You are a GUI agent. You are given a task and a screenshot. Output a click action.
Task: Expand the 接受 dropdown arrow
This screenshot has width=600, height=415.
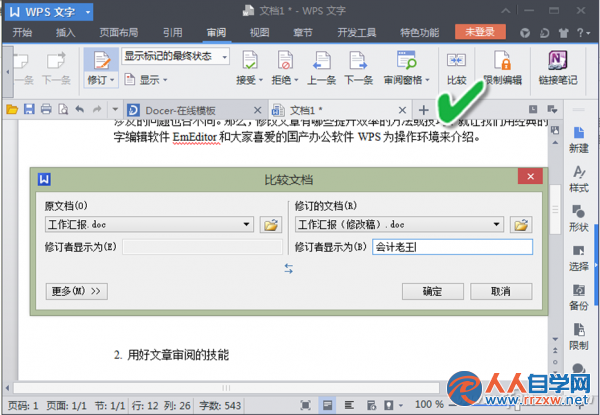(x=261, y=80)
